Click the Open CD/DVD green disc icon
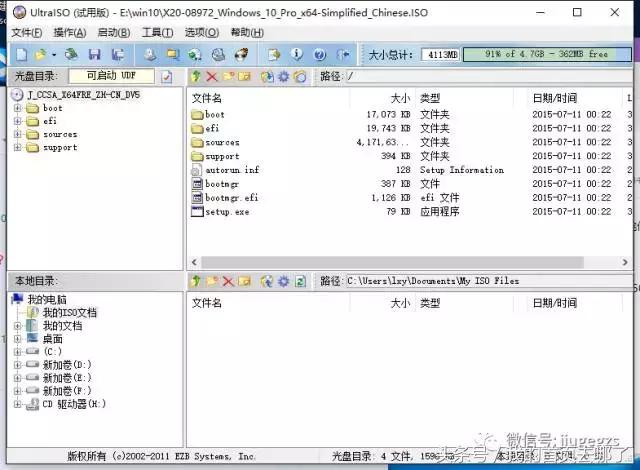Image resolution: width=640 pixels, height=470 pixels. tap(71, 54)
